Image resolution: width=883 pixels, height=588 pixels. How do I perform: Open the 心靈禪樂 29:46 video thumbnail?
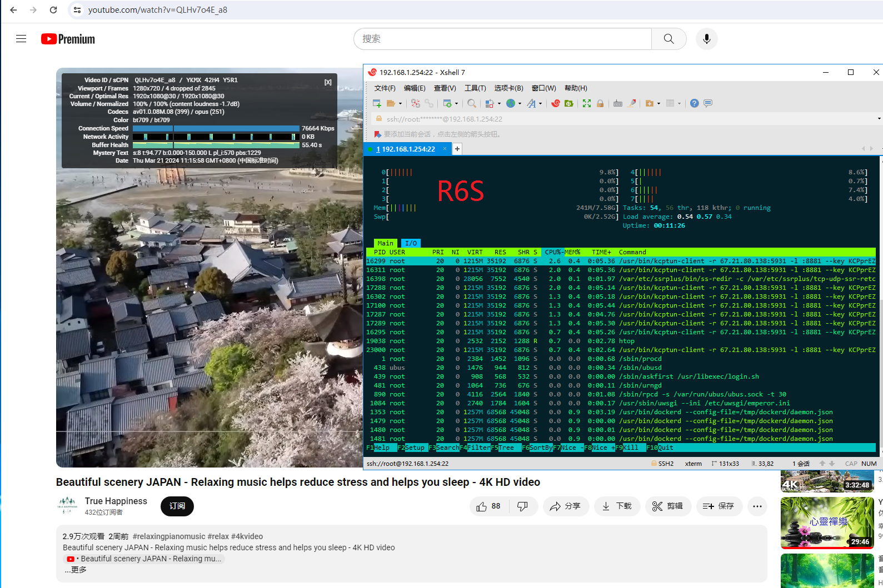pyautogui.click(x=827, y=522)
